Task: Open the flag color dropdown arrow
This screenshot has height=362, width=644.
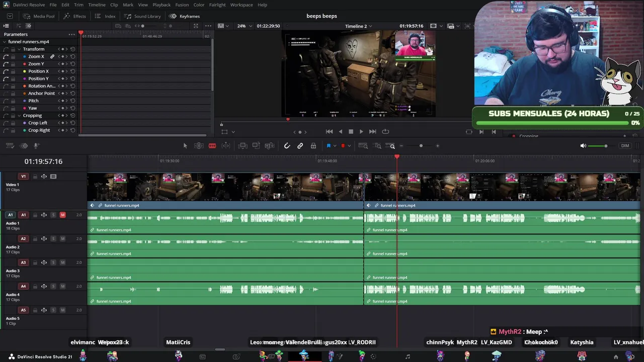Action: (335, 146)
